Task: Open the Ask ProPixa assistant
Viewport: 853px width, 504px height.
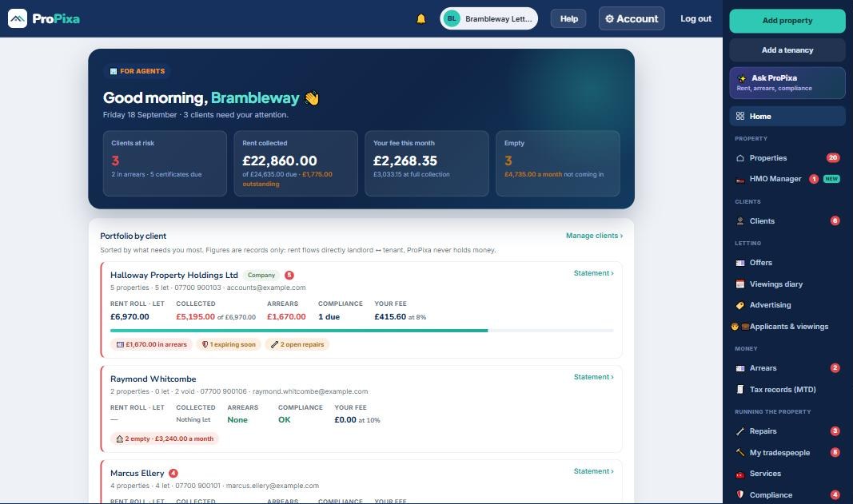Action: [x=787, y=82]
